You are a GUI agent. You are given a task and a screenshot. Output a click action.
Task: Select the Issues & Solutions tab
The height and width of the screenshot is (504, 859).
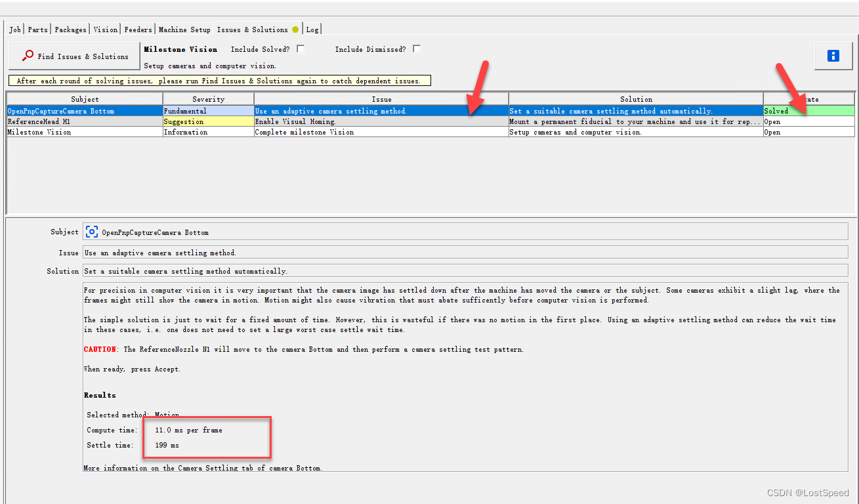pyautogui.click(x=257, y=29)
